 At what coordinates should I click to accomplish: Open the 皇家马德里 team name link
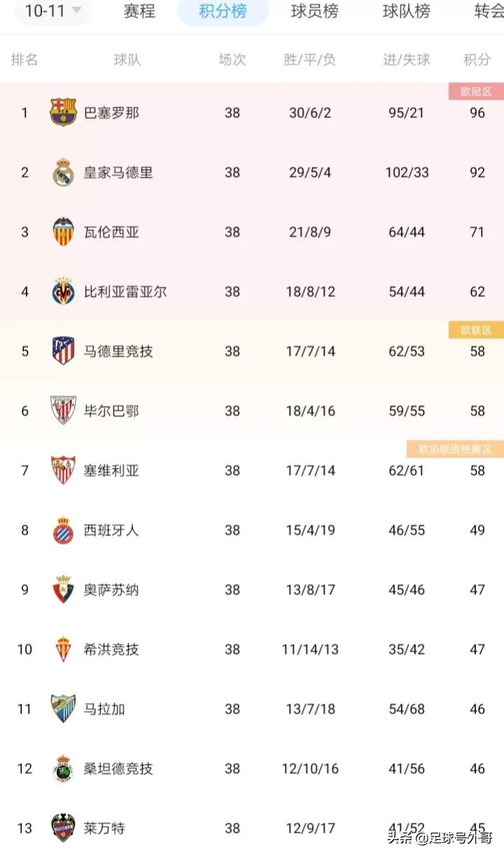click(x=118, y=173)
